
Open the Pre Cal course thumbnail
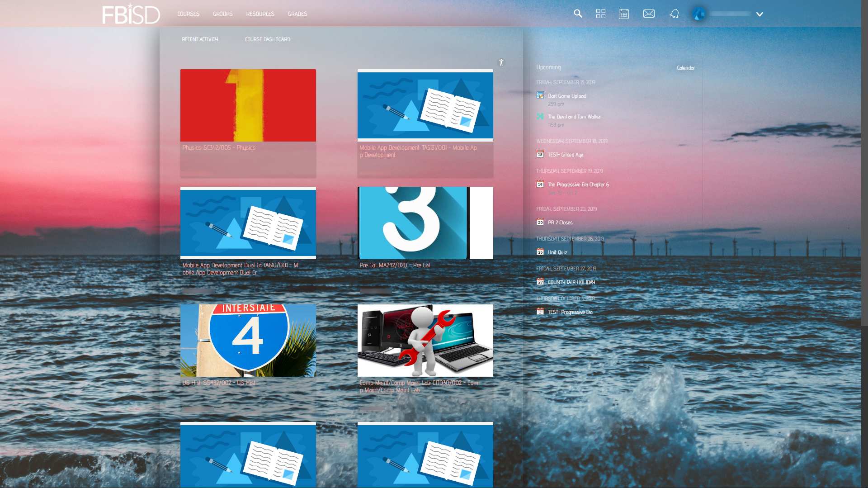click(x=425, y=223)
